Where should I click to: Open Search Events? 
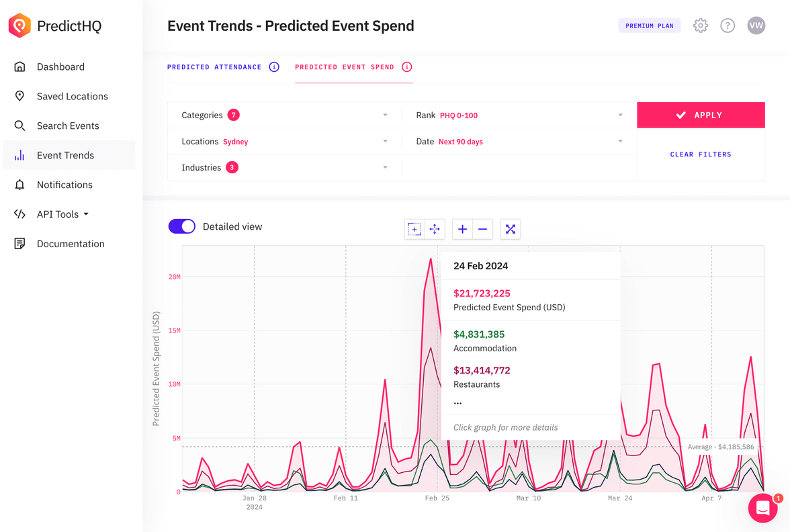68,126
